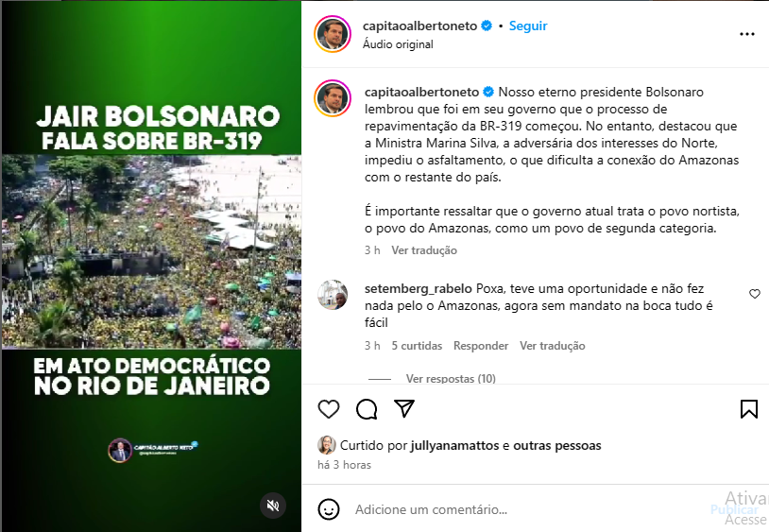Reply to the comment via Responder
Screen dimensions: 769x532
coord(481,346)
